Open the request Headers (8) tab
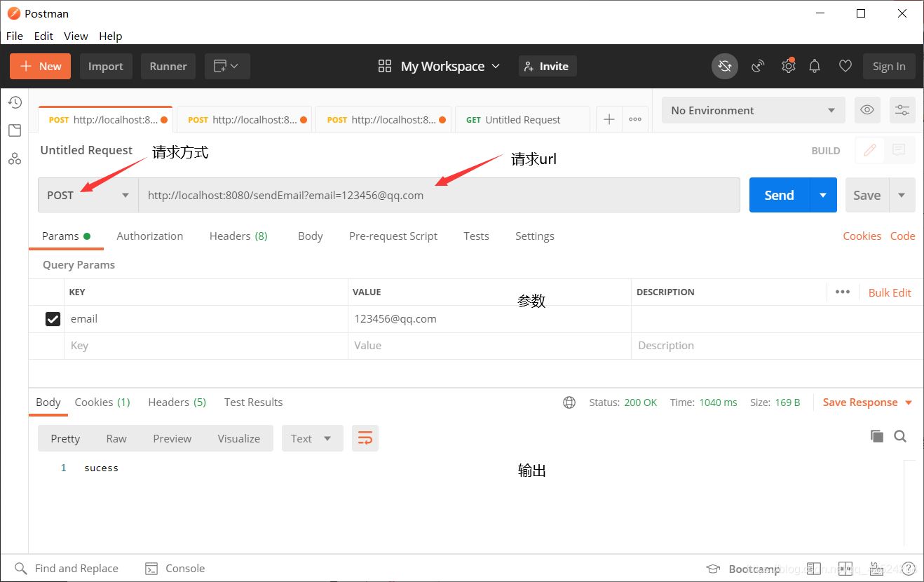This screenshot has height=582, width=924. click(x=238, y=236)
